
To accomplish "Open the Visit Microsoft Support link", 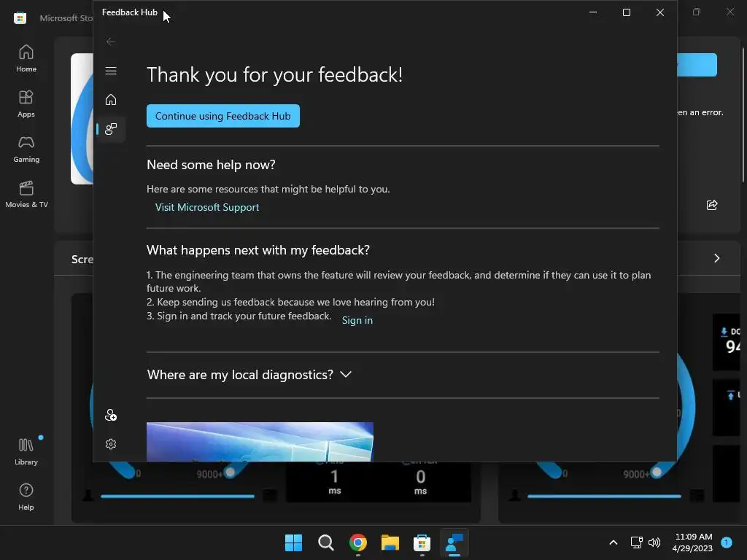I will coord(206,208).
